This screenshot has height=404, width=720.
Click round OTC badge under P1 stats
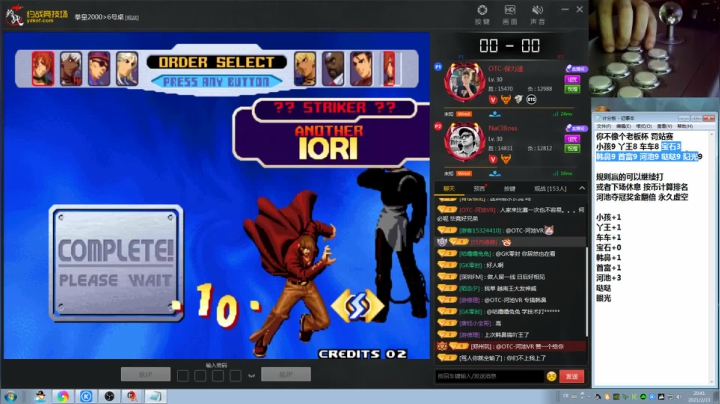(x=531, y=100)
